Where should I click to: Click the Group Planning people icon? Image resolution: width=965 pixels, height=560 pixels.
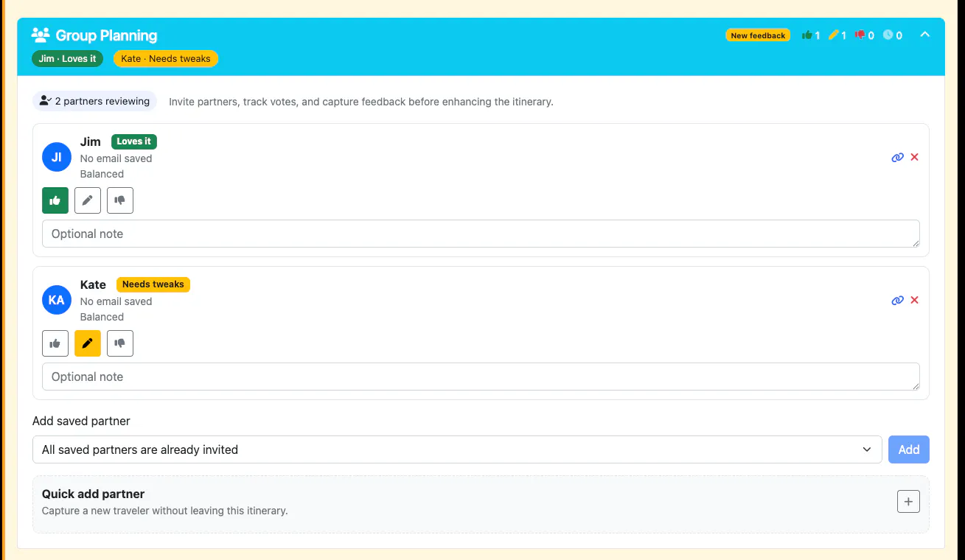coord(41,35)
